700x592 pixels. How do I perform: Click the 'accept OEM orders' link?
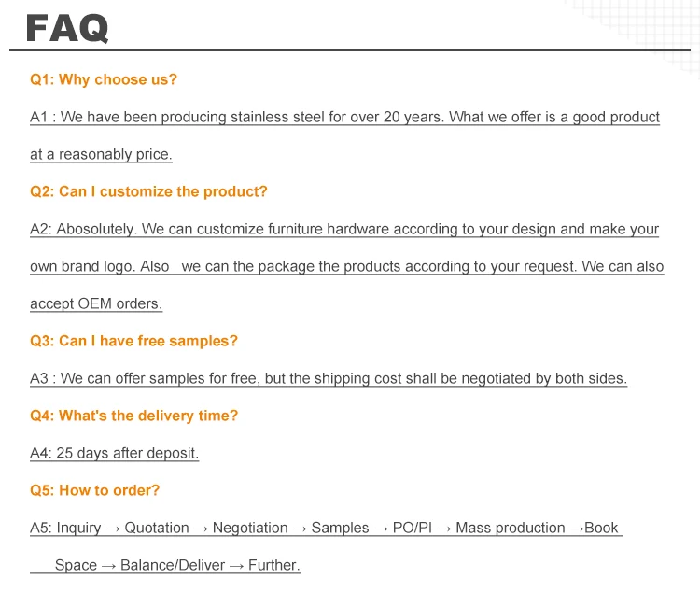96,303
